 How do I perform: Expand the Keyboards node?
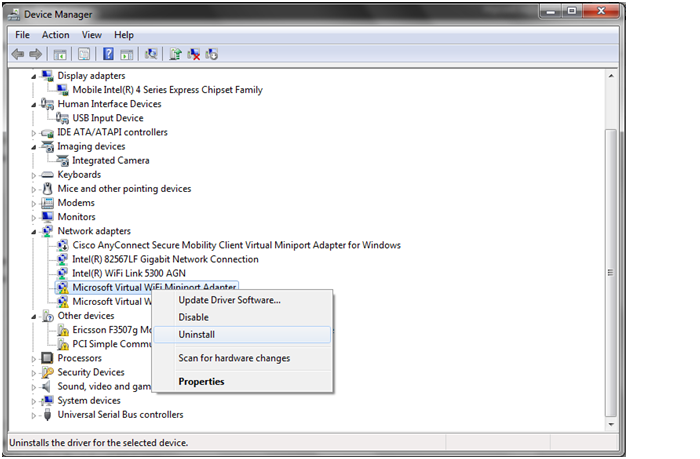click(x=33, y=175)
